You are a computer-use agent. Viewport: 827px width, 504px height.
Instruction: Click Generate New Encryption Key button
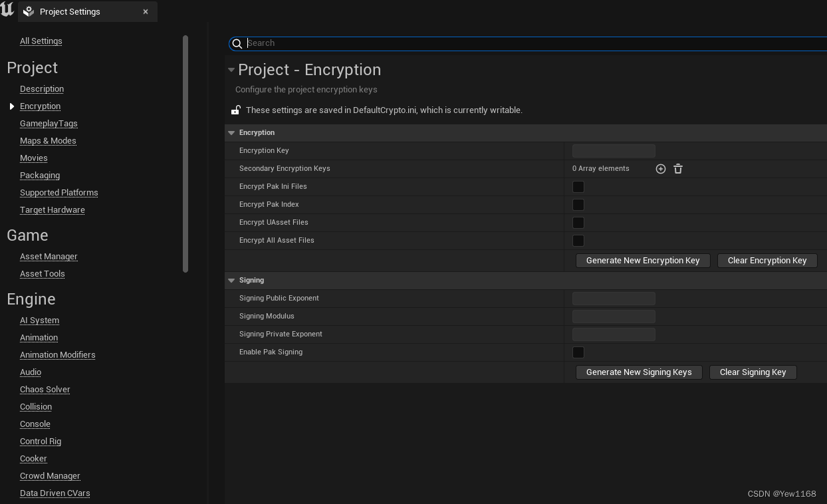click(643, 261)
